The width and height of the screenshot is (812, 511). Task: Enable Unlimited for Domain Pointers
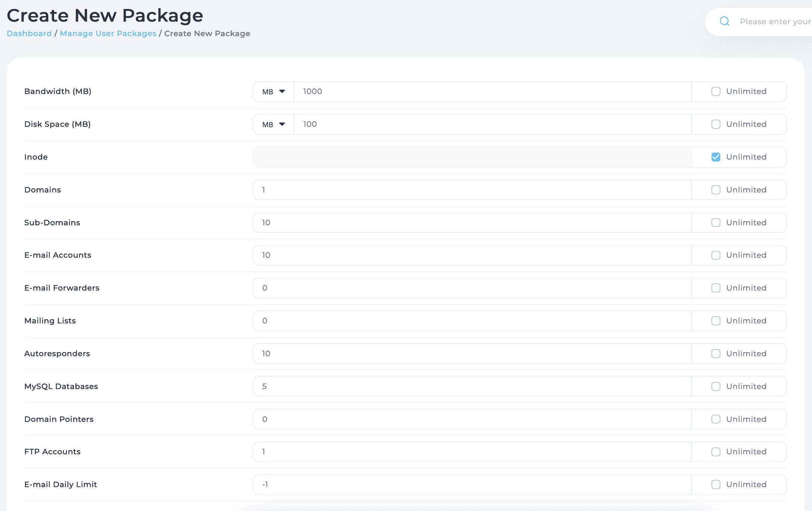point(716,419)
